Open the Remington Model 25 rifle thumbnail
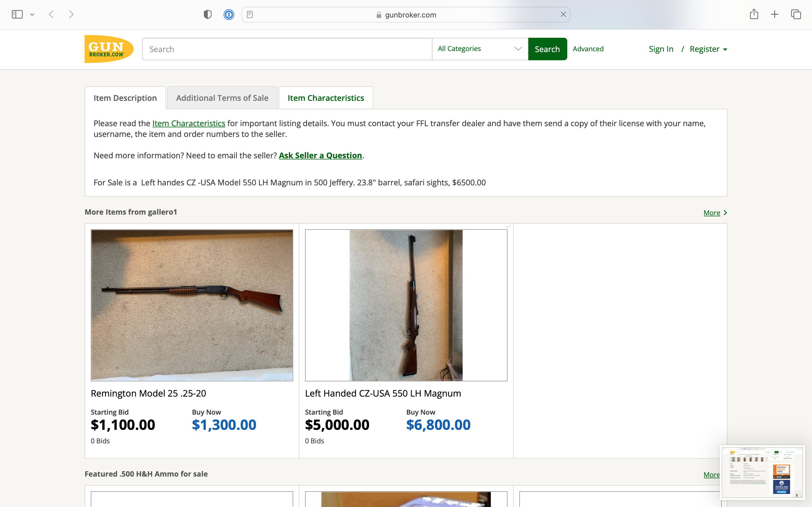812x507 pixels. coord(192,305)
